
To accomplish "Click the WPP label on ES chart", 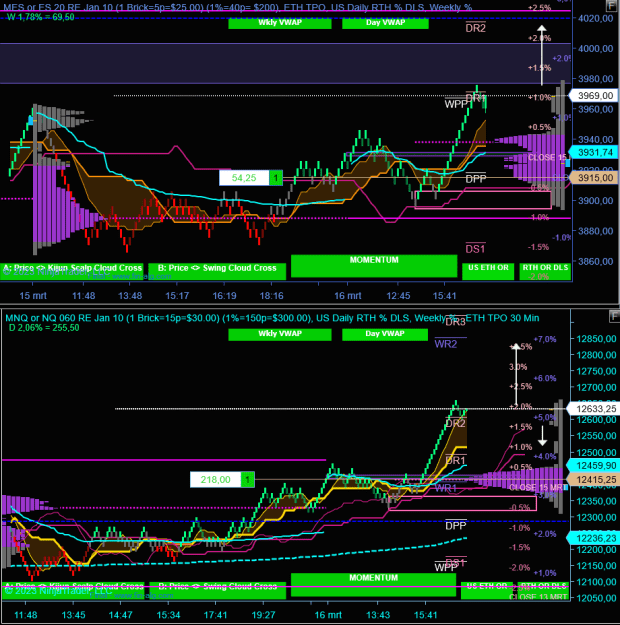I will pyautogui.click(x=456, y=104).
